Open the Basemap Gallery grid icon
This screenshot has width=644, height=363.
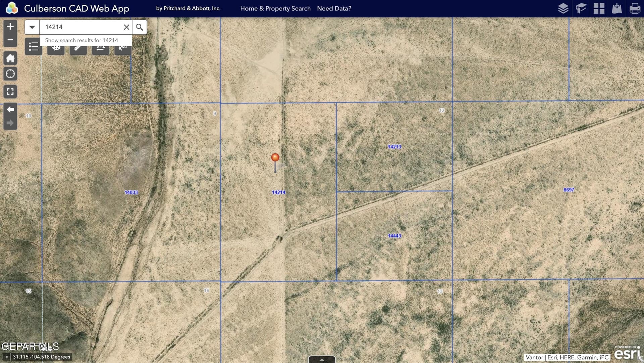(x=599, y=8)
